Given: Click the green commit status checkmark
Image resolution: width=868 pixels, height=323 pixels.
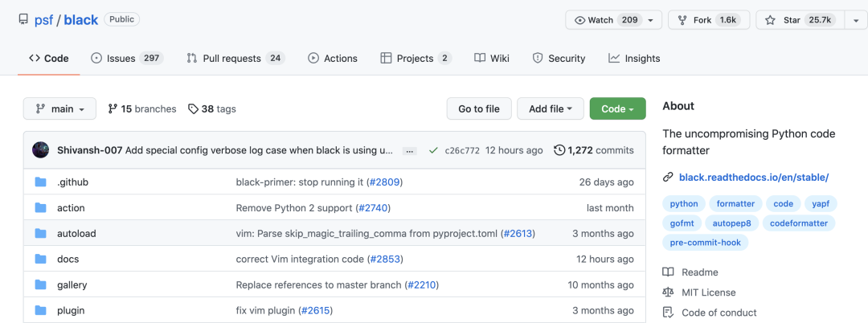Looking at the screenshot, I should click(x=434, y=150).
